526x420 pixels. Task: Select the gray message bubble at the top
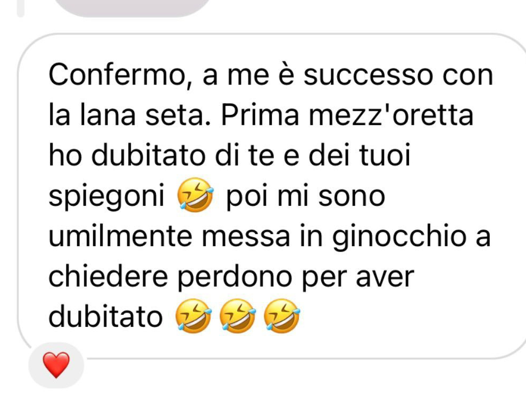(x=132, y=7)
